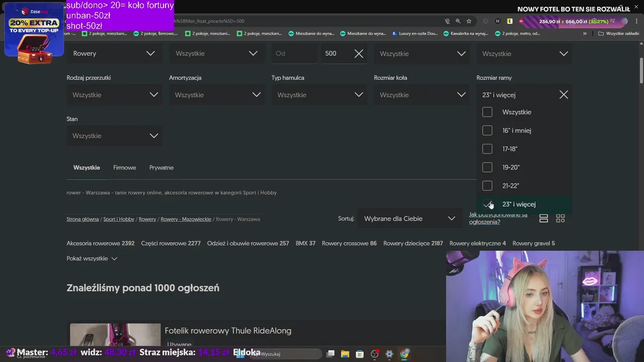Viewport: 644px width, 362px height.
Task: Tick the 19-20" frame size checkbox
Action: coord(487,167)
